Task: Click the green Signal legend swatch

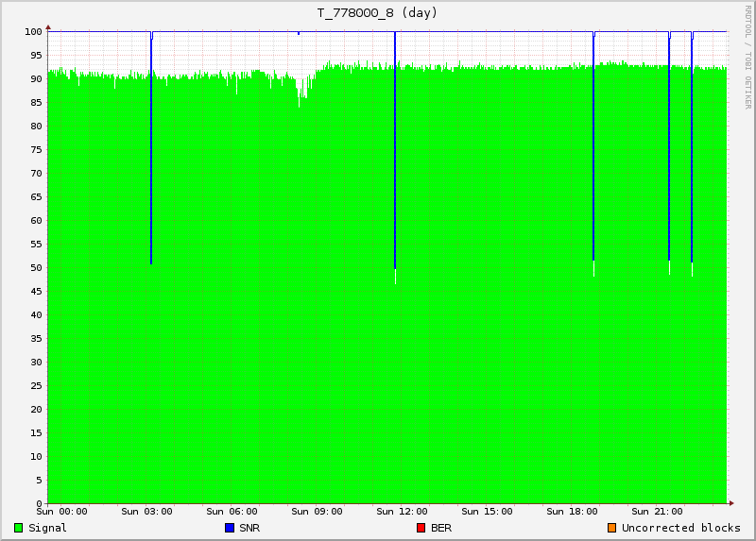Action: pos(18,528)
